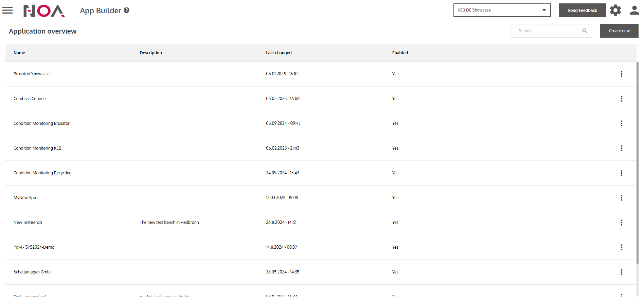Open the user profile icon

click(634, 11)
